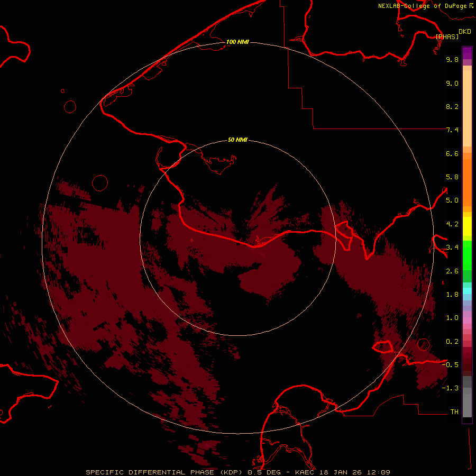Click the 8.2 scale value
The image size is (476, 476).
452,106
